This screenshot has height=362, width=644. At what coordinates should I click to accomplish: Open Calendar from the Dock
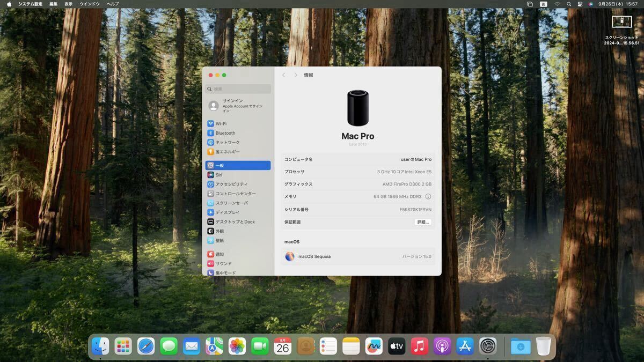283,346
